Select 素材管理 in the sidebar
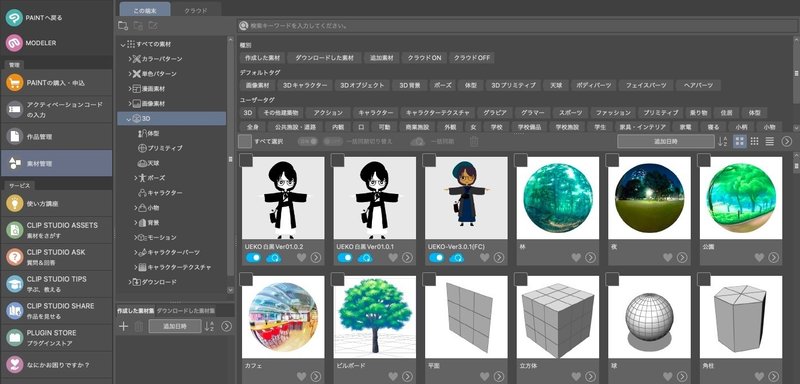Screen dimensions: 800x384 56,163
